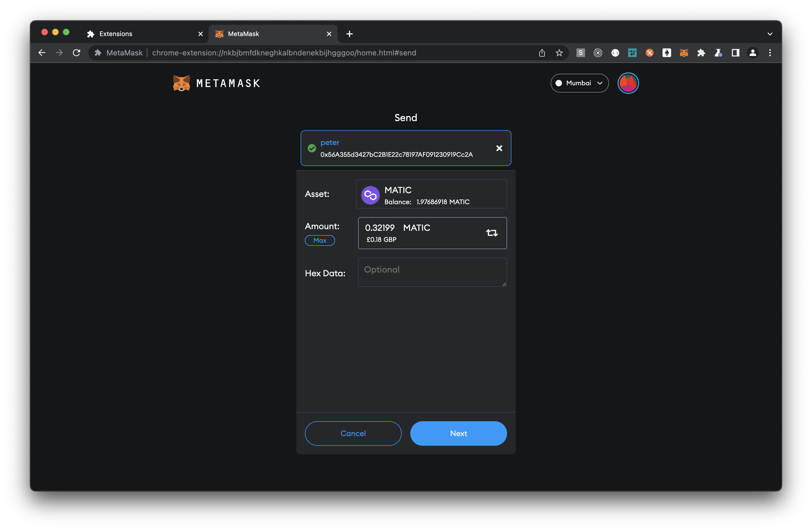Click the Ethereum diamond extension icon
812x531 pixels.
pos(667,52)
